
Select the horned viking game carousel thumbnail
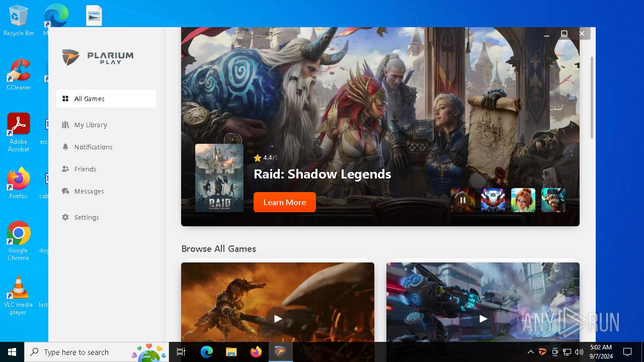[x=553, y=200]
